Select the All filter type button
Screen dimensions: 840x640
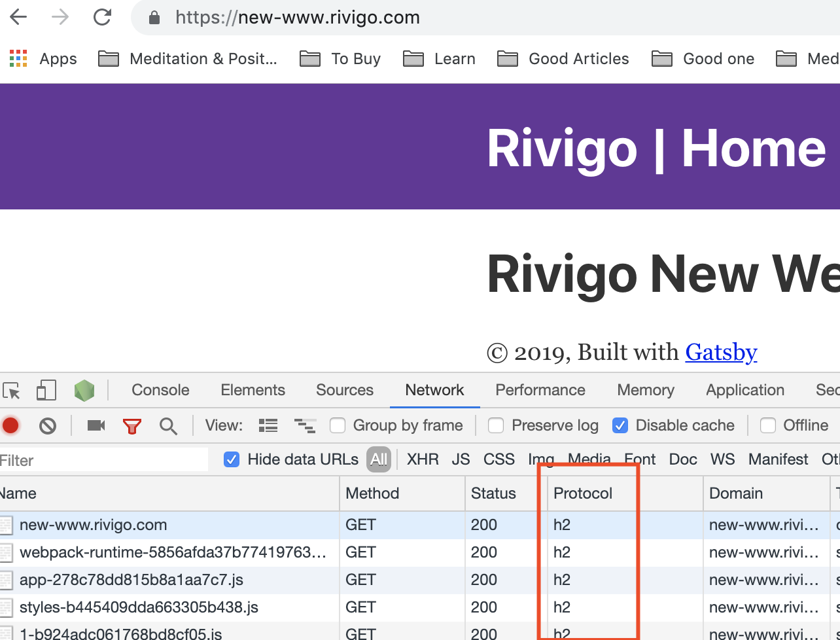[379, 459]
